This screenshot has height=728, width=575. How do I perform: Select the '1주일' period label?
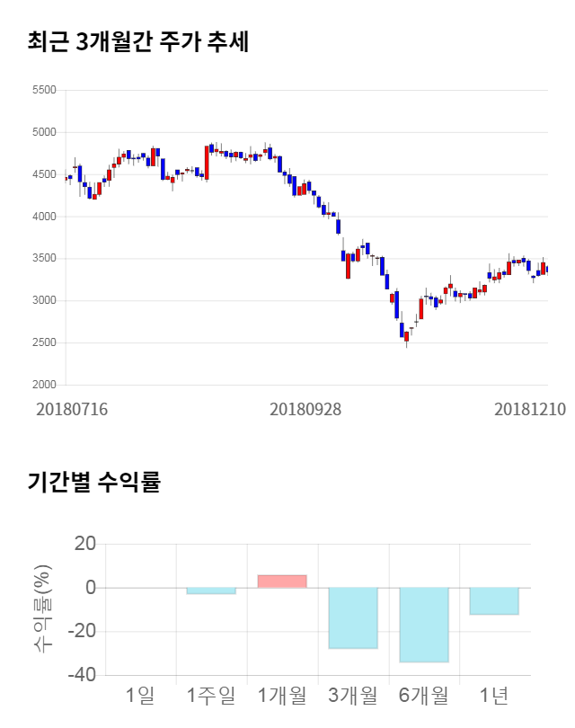(x=211, y=695)
